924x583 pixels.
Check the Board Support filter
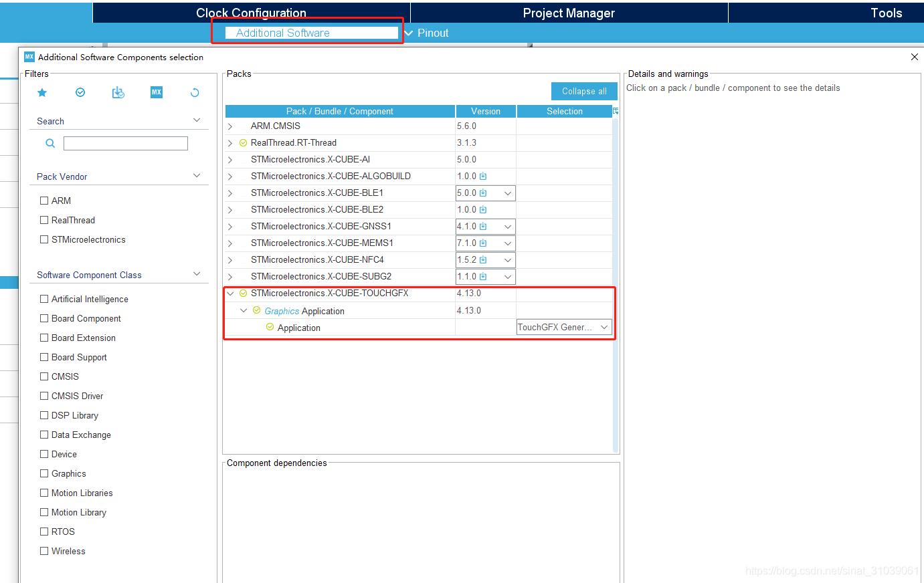tap(44, 357)
